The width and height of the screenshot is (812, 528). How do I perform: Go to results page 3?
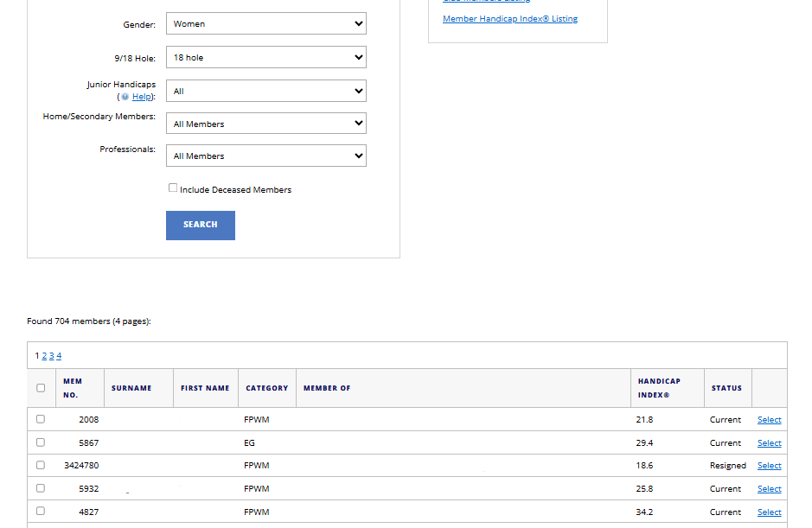[x=51, y=356]
